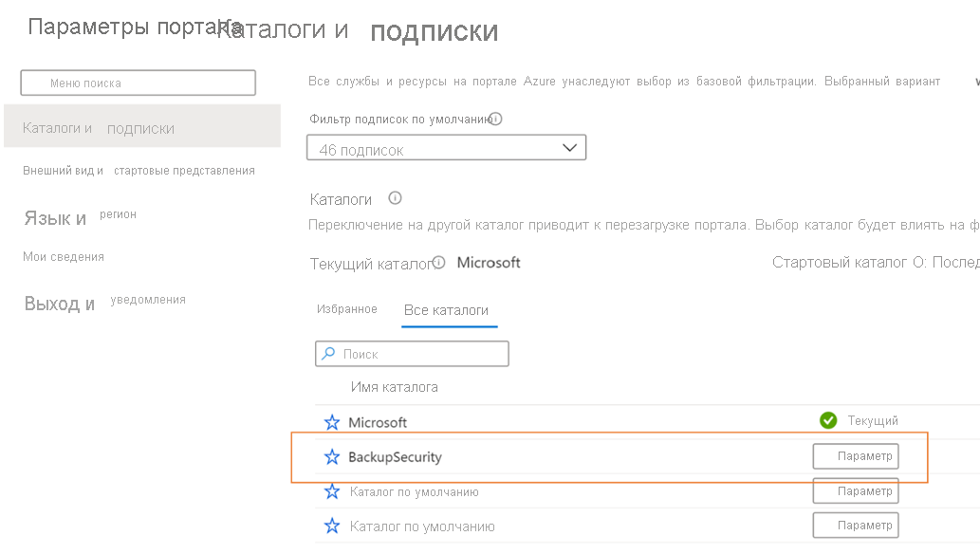Open info tooltip next to Каталоги heading
This screenshot has width=980, height=554.
(395, 198)
